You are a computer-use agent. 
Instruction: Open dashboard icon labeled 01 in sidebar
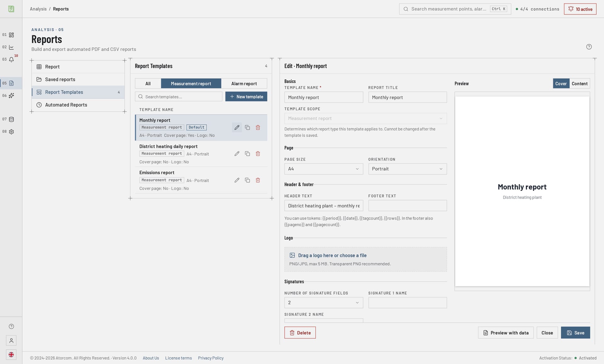pos(11,35)
